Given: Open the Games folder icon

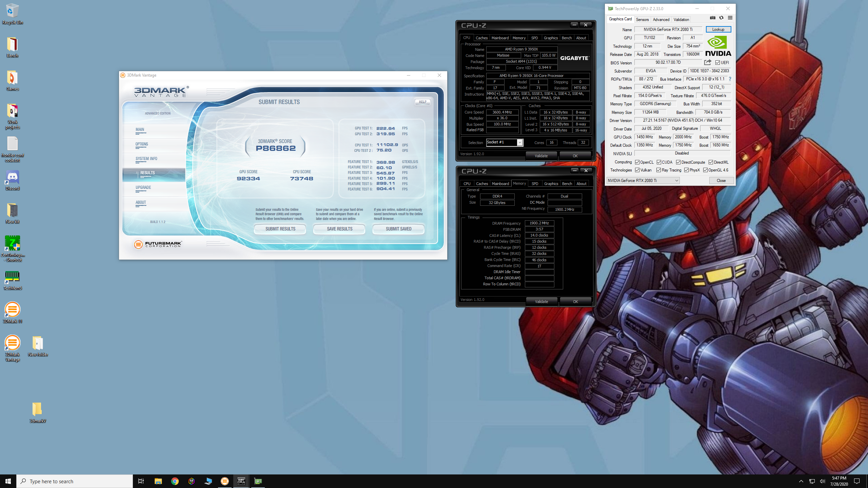Looking at the screenshot, I should pos(12,80).
